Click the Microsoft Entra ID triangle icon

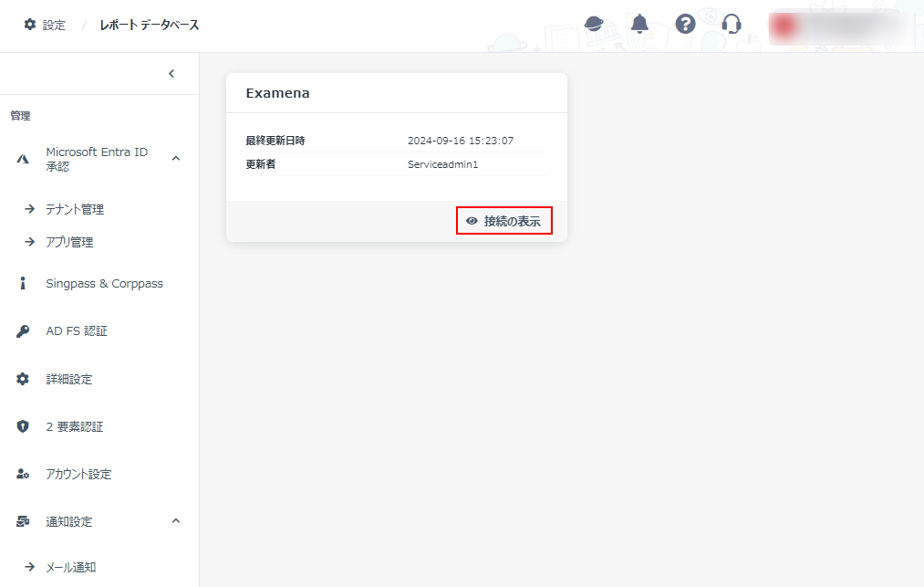tap(24, 160)
